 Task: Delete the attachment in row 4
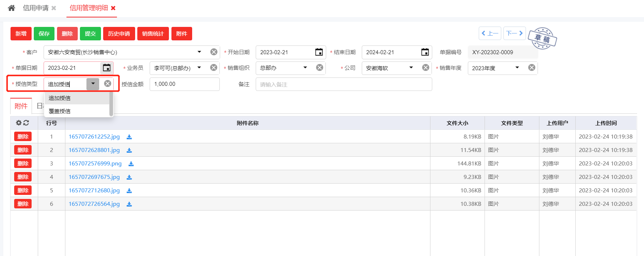(x=23, y=177)
